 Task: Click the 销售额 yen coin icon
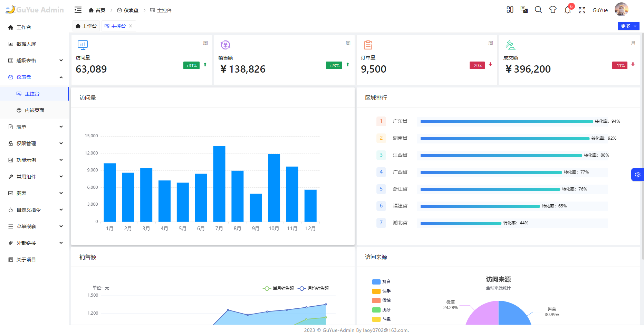click(x=225, y=45)
